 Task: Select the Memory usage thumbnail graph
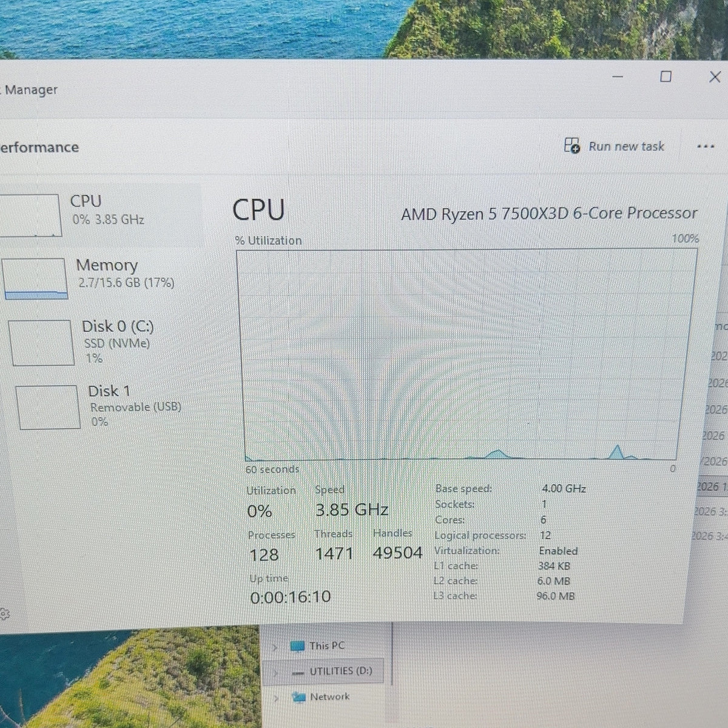click(x=35, y=278)
